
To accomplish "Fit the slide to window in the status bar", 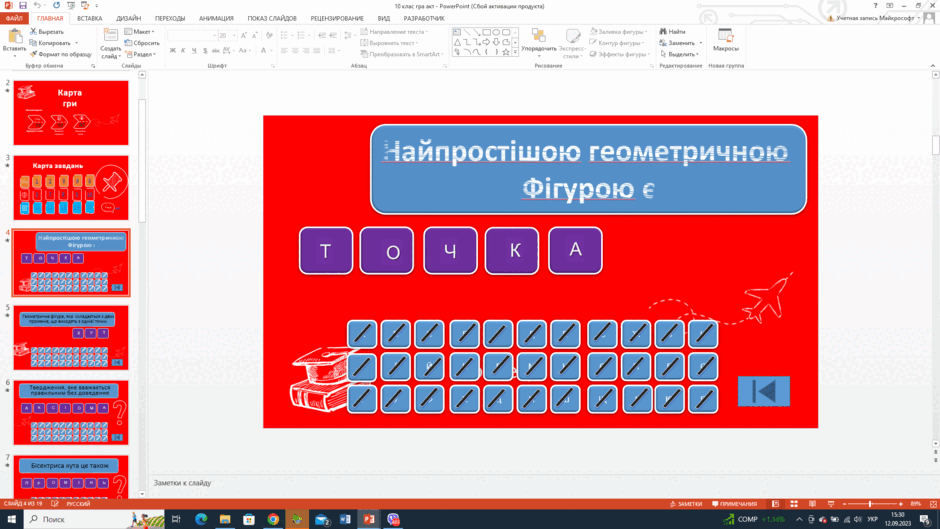I will (933, 504).
